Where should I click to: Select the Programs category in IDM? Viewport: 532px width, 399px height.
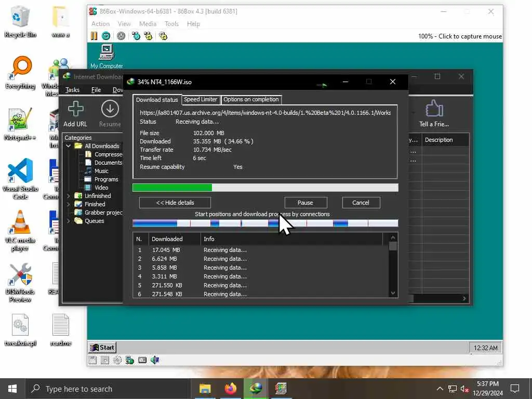click(102, 179)
